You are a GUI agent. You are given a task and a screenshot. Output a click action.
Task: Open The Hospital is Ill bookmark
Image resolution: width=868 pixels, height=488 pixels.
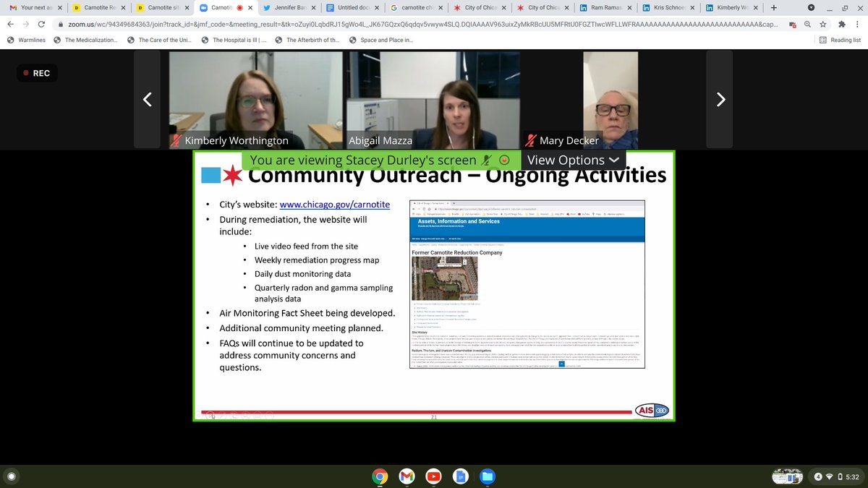(234, 40)
